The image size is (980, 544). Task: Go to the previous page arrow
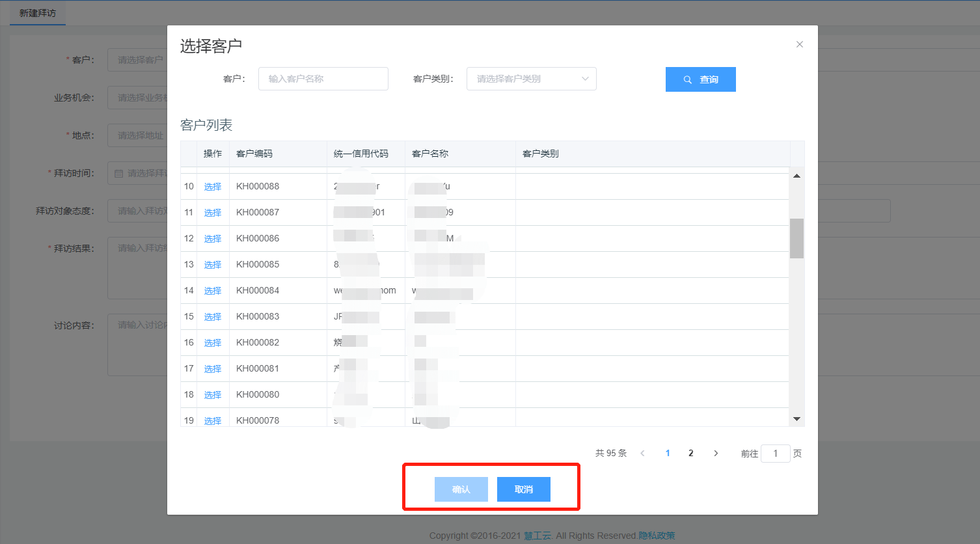click(642, 454)
